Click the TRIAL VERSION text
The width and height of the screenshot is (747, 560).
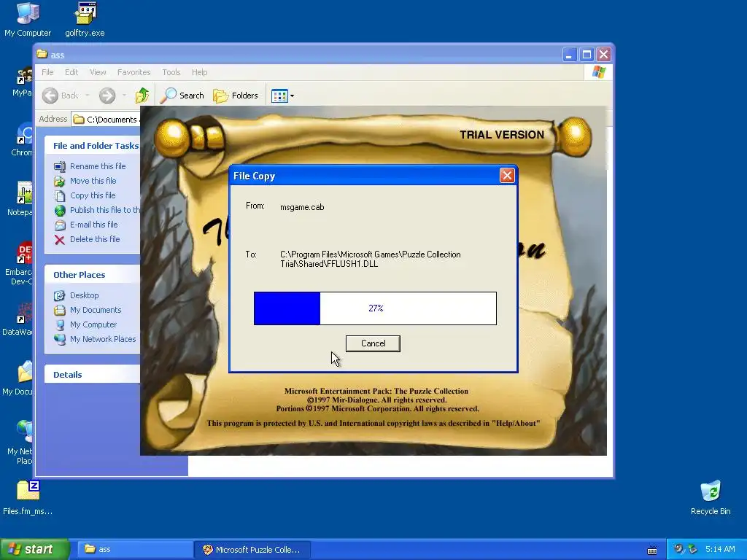(x=502, y=135)
